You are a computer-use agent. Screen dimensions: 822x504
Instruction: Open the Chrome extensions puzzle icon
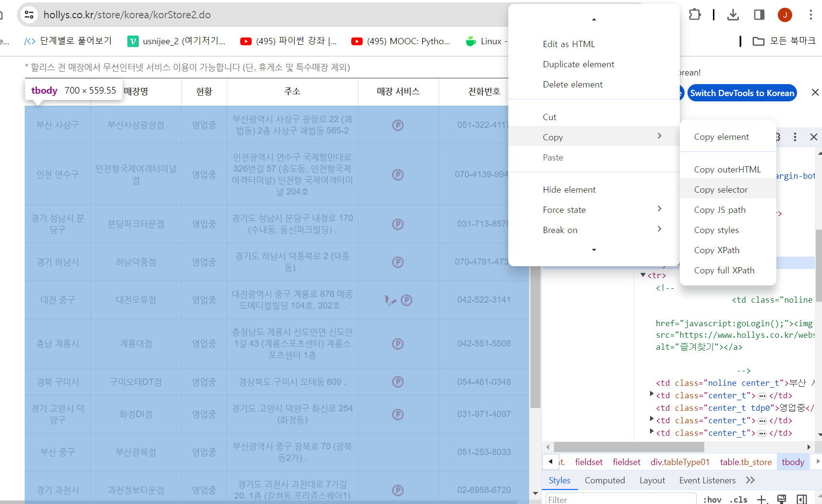695,15
